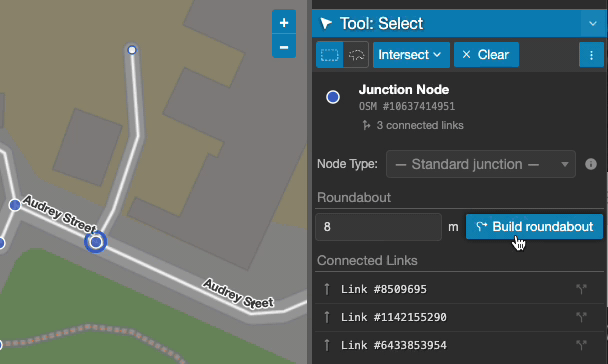Click arrow icon left of Link #1142155290
608x364 pixels.
(x=327, y=317)
